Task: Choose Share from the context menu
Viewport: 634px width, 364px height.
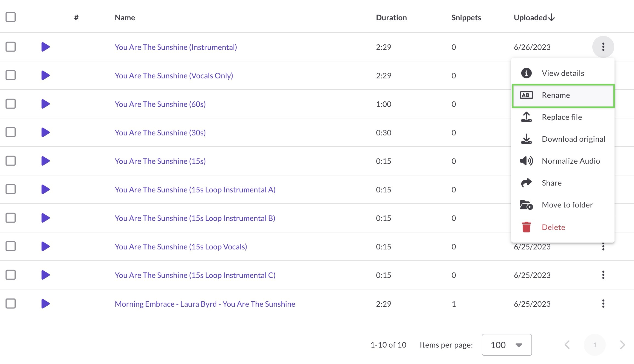Action: (563, 183)
